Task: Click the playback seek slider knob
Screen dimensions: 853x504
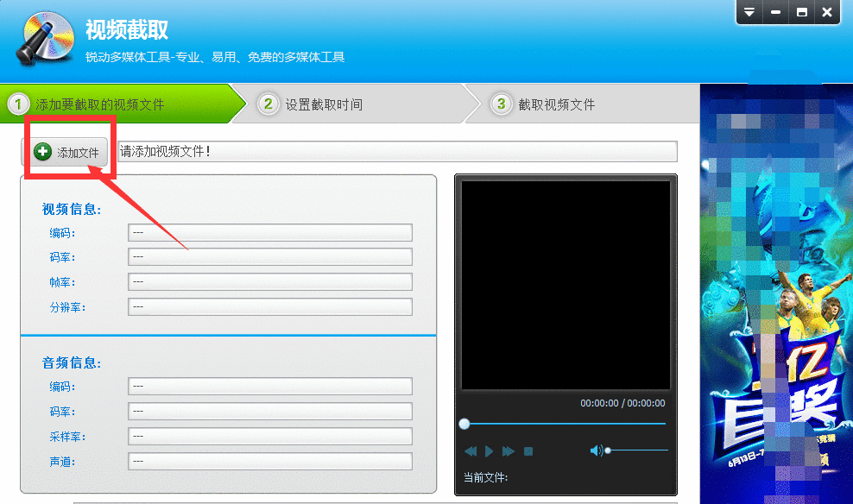Action: click(x=464, y=423)
